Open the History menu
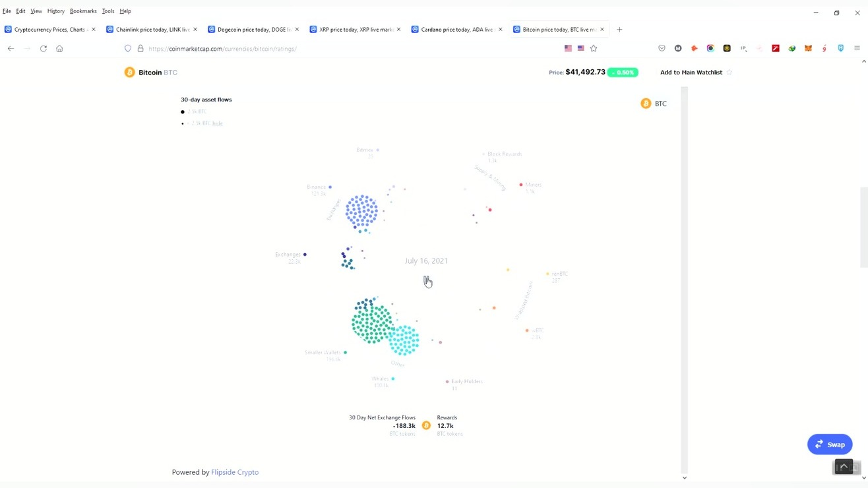868x488 pixels. click(56, 11)
